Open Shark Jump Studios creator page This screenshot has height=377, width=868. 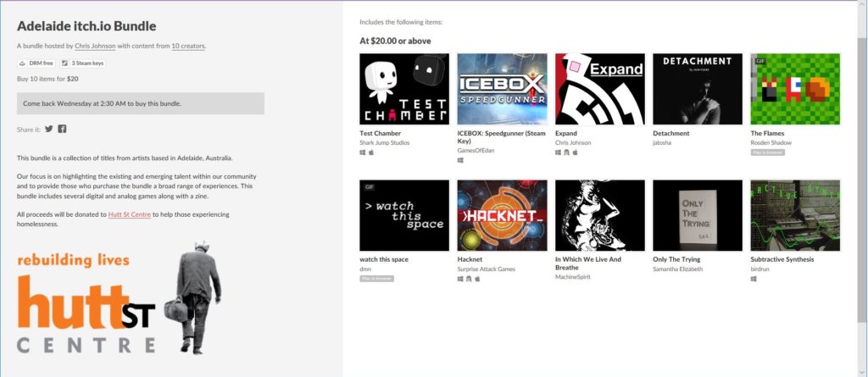[385, 143]
